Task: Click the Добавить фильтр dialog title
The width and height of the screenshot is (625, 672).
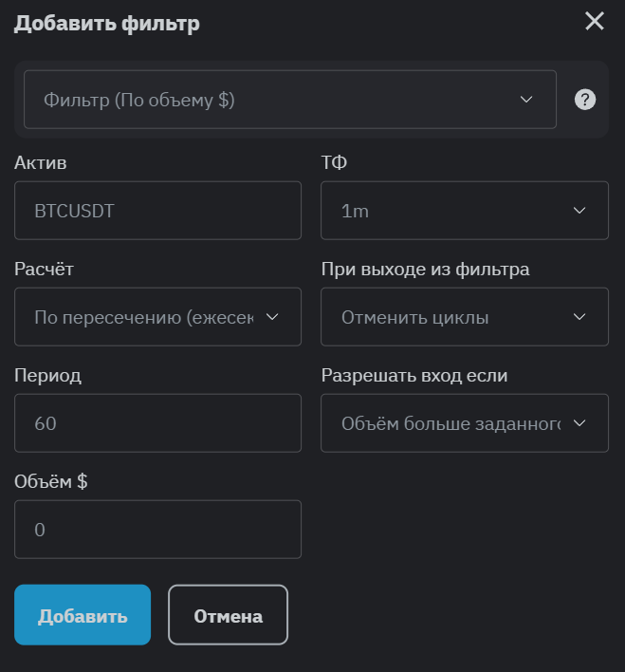Action: [107, 24]
